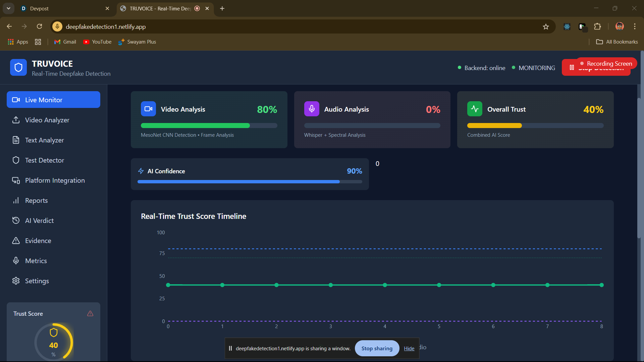Click the Hide link in sharing bar

409,349
